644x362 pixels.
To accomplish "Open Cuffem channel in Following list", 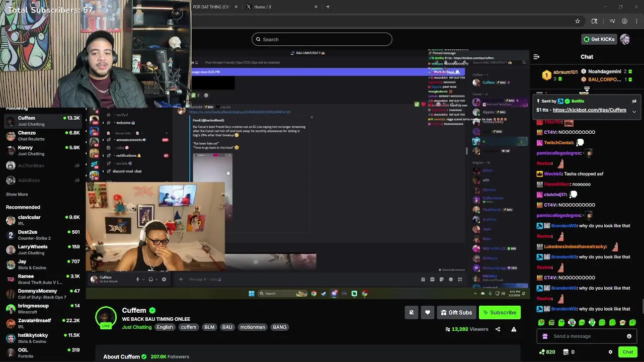I will (x=43, y=121).
